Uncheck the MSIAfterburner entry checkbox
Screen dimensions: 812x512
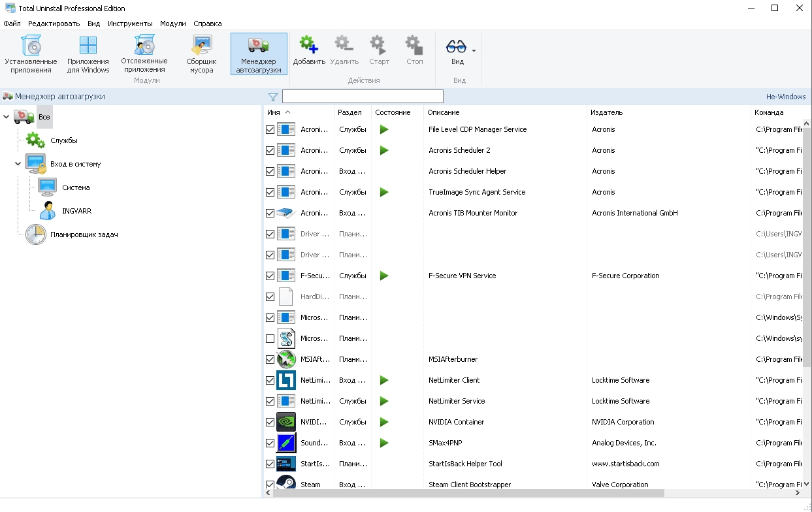coord(270,359)
